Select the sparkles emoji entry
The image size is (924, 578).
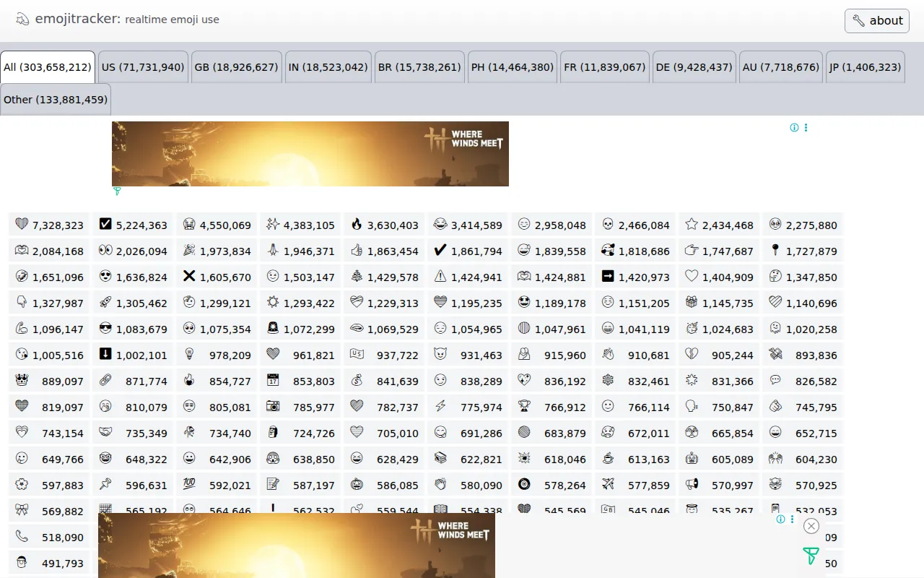[x=273, y=225]
